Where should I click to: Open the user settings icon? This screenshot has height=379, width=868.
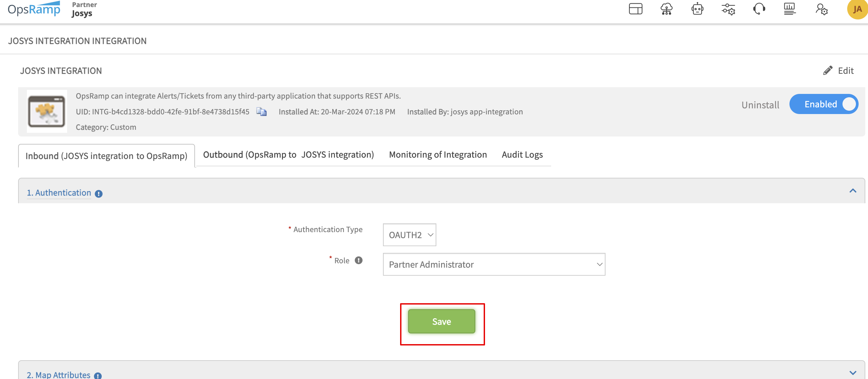pyautogui.click(x=821, y=9)
